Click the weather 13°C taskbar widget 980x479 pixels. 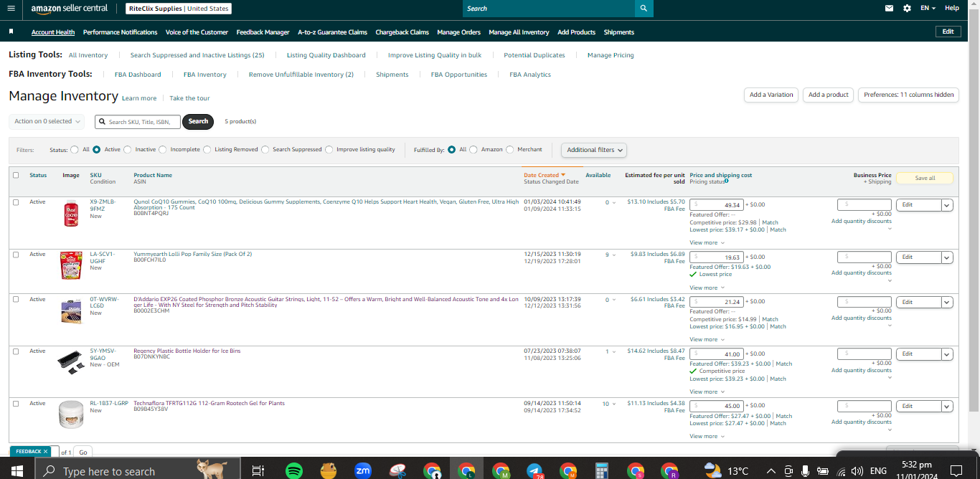click(727, 471)
